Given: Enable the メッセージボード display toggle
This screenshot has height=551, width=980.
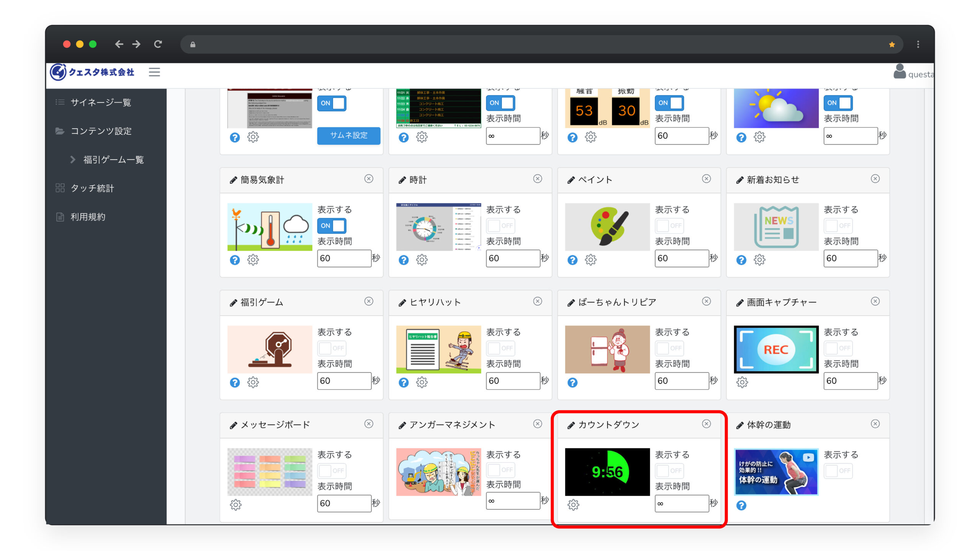Looking at the screenshot, I should [332, 471].
